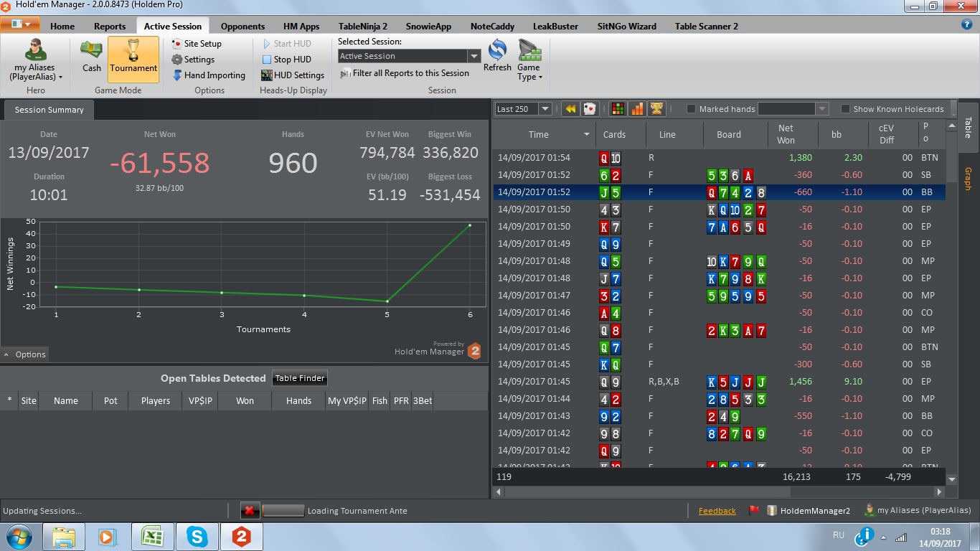Image resolution: width=980 pixels, height=551 pixels.
Task: Click HoldemManager2 in status bar
Action: [809, 511]
